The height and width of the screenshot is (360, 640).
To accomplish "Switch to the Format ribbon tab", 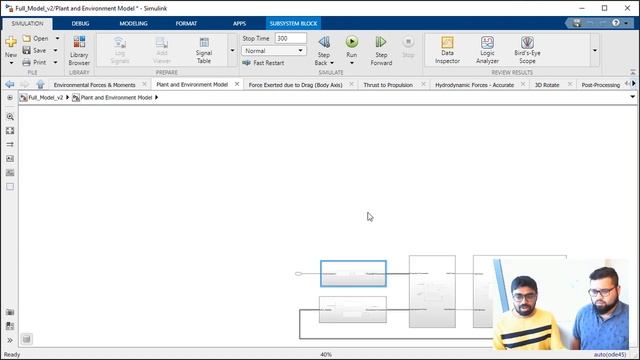I will pyautogui.click(x=187, y=23).
